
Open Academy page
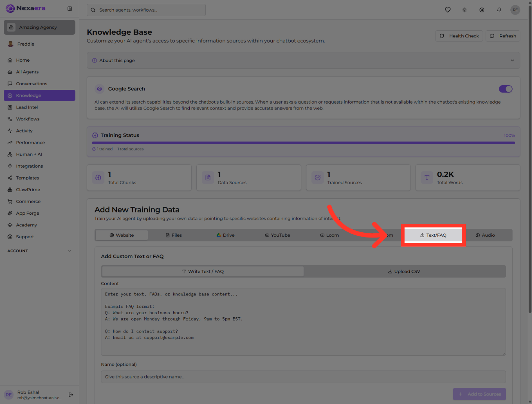(x=39, y=225)
